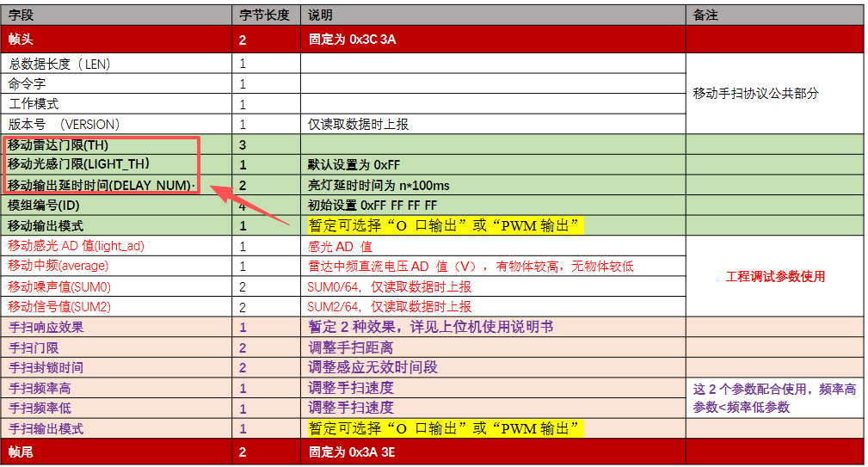Click the 默认设置为 0xFF description

354,165
